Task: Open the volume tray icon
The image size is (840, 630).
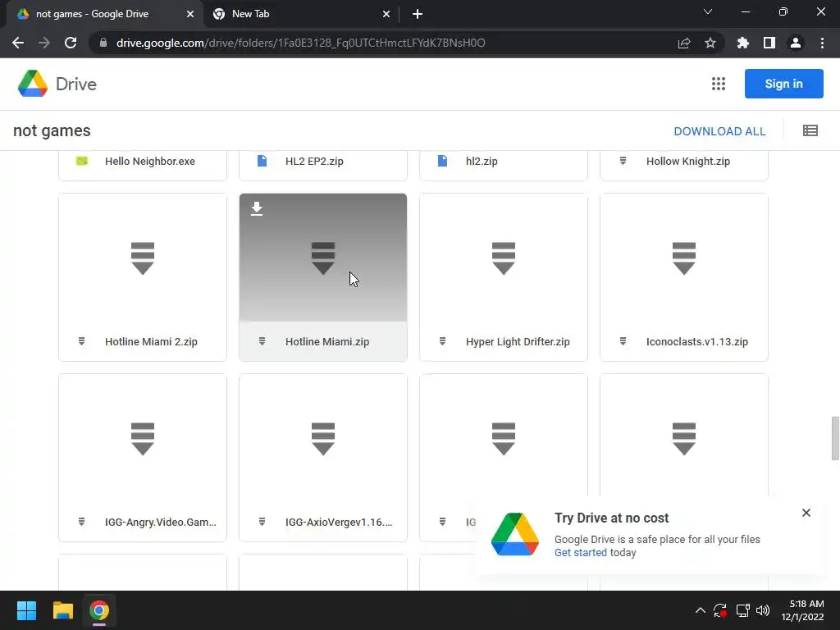Action: click(x=763, y=610)
